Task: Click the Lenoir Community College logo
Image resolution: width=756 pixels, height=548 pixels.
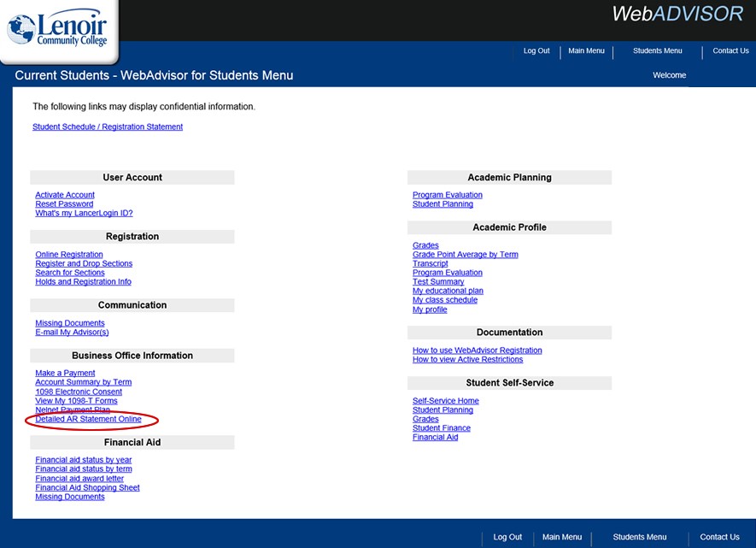Action: click(x=57, y=31)
